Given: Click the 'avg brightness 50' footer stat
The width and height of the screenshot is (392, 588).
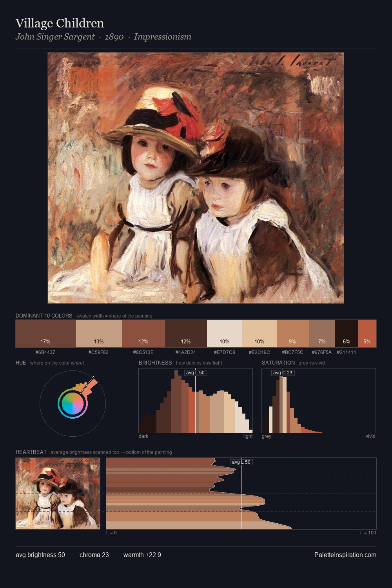Looking at the screenshot, I should tap(40, 555).
